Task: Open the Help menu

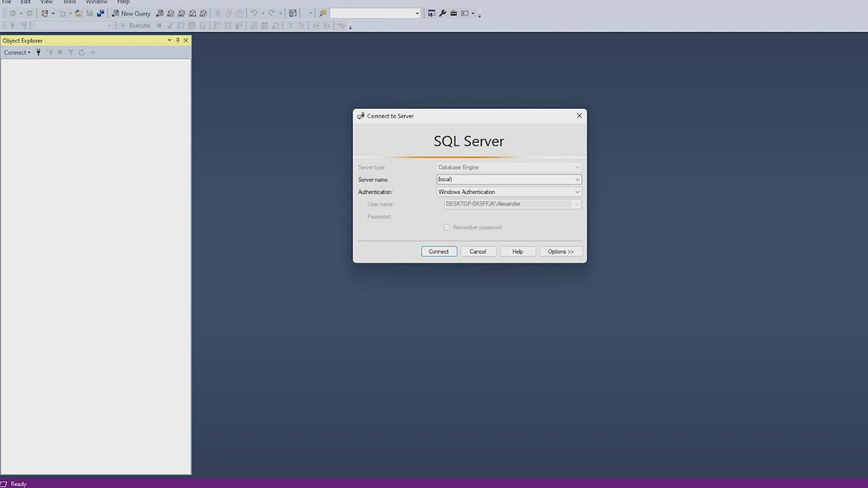Action: coord(123,2)
